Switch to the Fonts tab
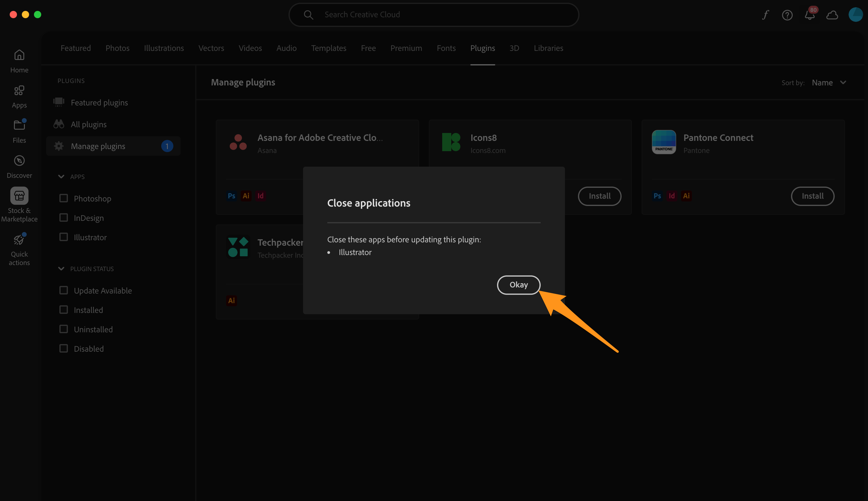 coord(446,48)
